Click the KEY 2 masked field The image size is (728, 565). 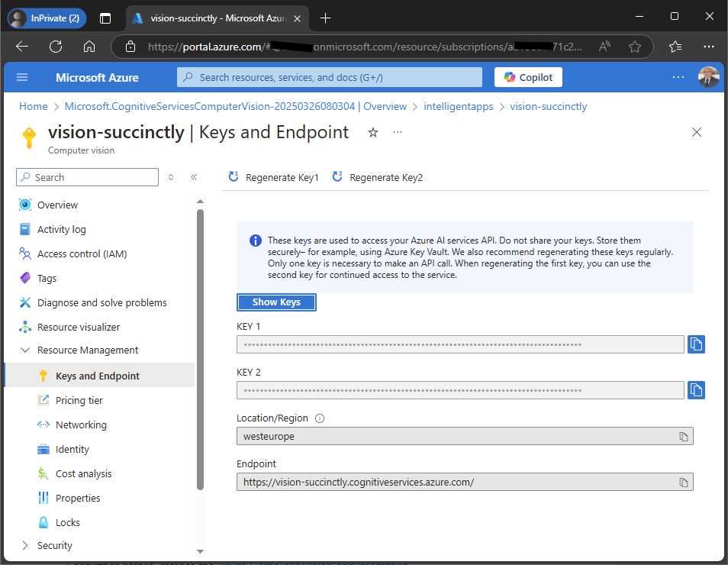pyautogui.click(x=460, y=390)
